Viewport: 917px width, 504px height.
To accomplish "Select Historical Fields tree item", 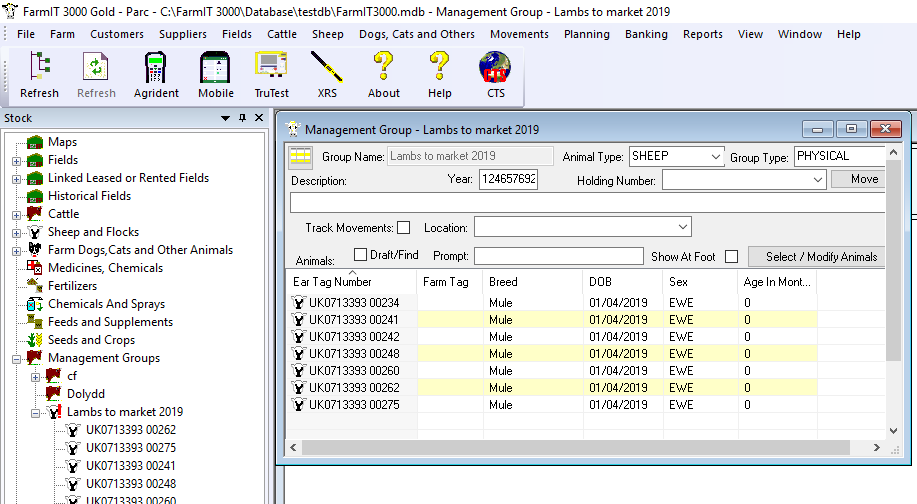I will [89, 196].
